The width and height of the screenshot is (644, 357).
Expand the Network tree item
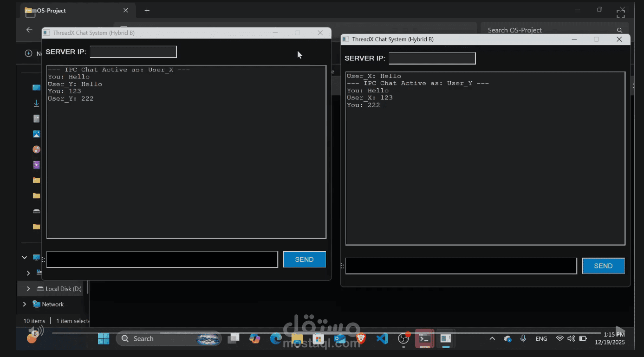24,304
